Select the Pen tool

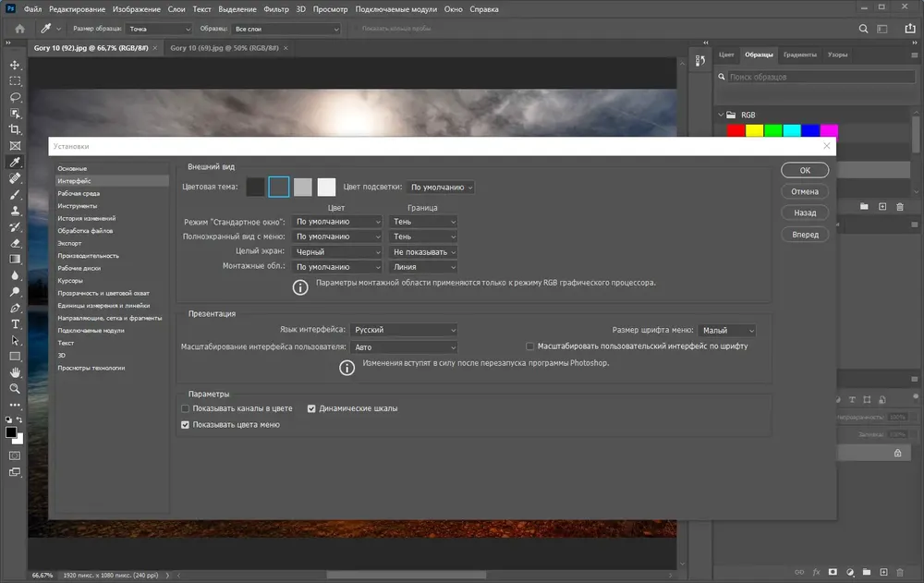(16, 308)
